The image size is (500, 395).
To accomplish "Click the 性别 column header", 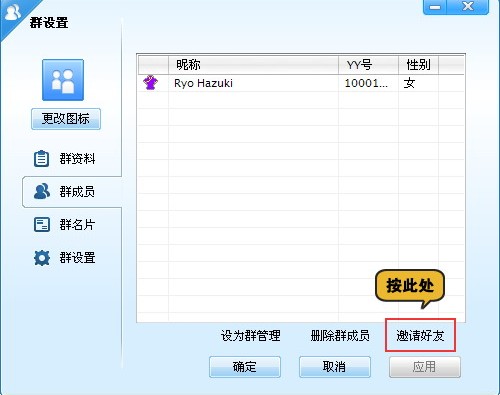I will (x=418, y=65).
